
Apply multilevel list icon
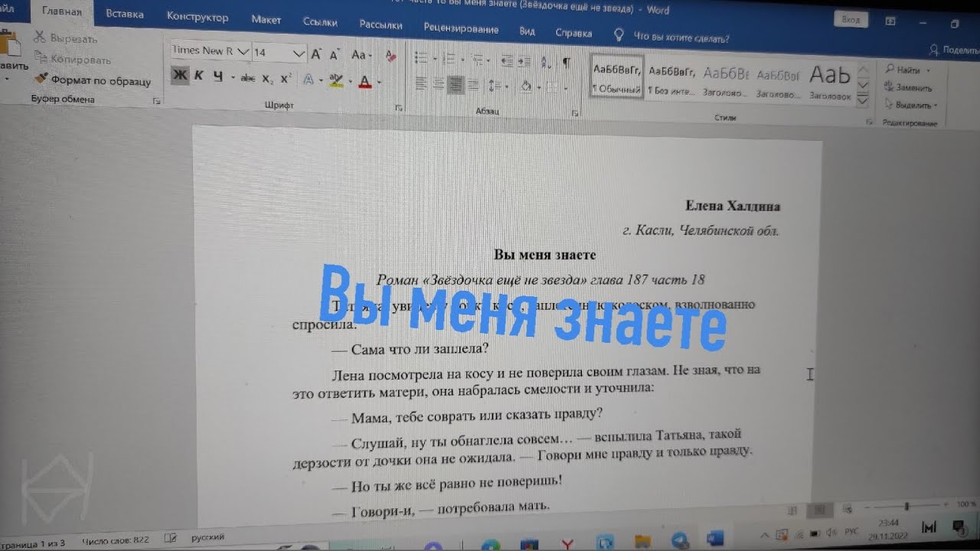pyautogui.click(x=477, y=60)
